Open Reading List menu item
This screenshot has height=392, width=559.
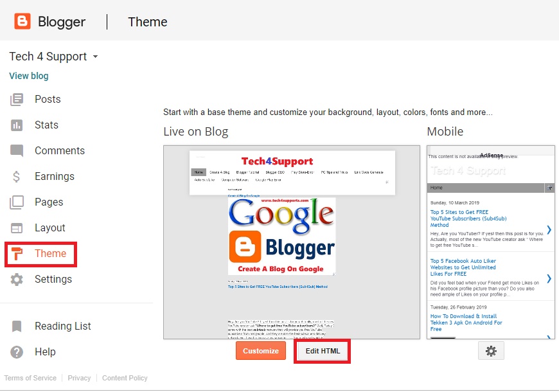pyautogui.click(x=63, y=326)
